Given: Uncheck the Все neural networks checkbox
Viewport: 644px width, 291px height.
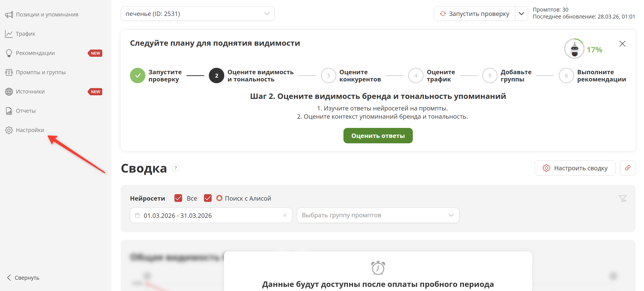Looking at the screenshot, I should tap(178, 198).
